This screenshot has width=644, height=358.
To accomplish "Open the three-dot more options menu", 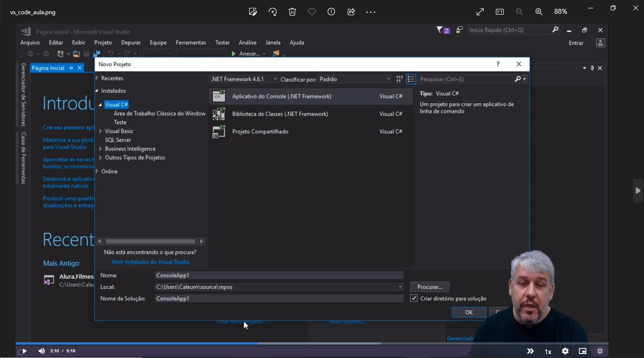I will (371, 12).
